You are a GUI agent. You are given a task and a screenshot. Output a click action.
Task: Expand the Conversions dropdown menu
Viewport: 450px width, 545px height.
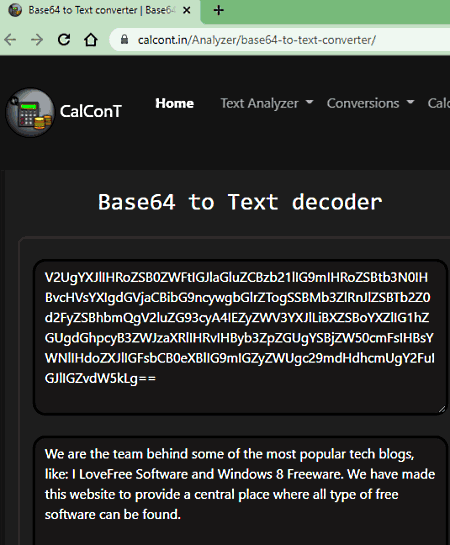(370, 103)
